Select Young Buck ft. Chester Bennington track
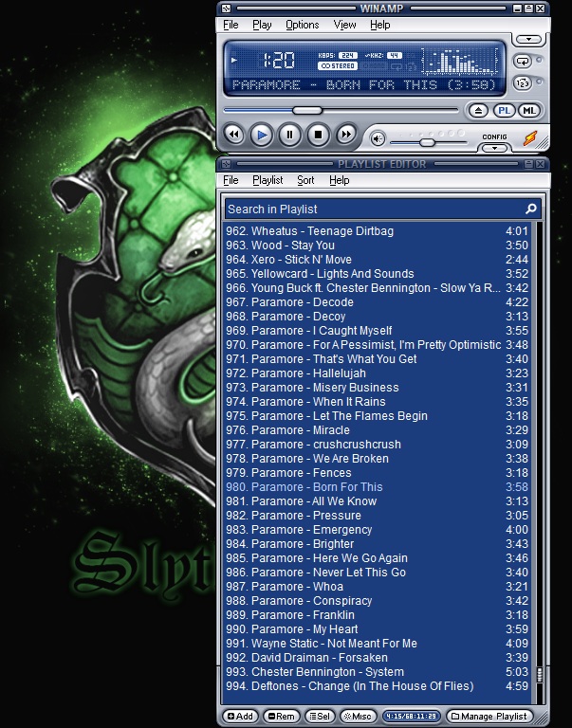 (x=377, y=288)
